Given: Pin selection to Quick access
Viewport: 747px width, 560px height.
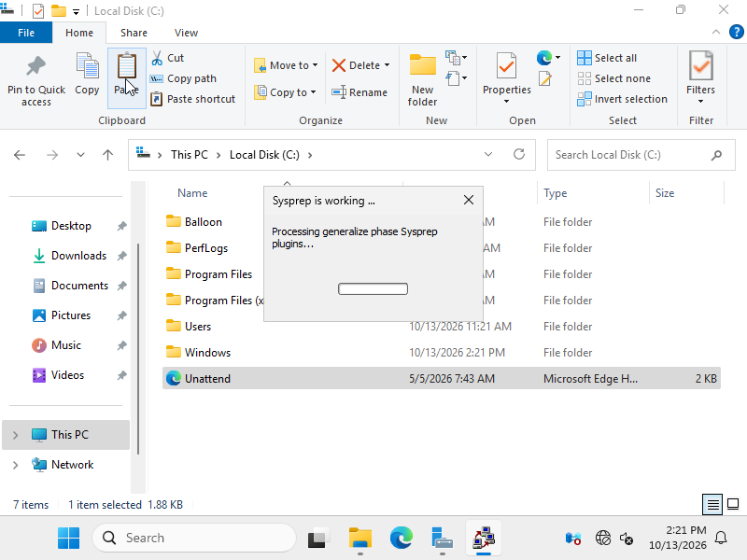Looking at the screenshot, I should (x=36, y=80).
